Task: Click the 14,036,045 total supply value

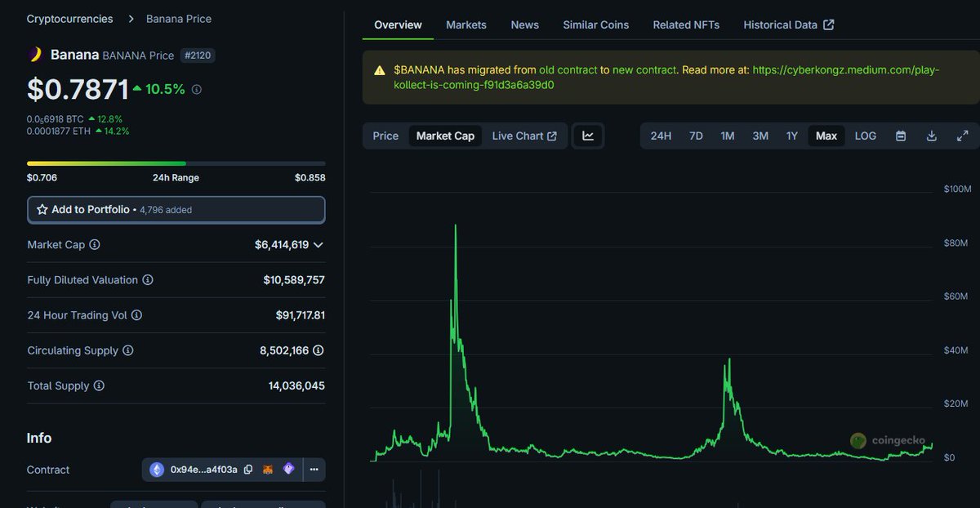Action: coord(296,385)
